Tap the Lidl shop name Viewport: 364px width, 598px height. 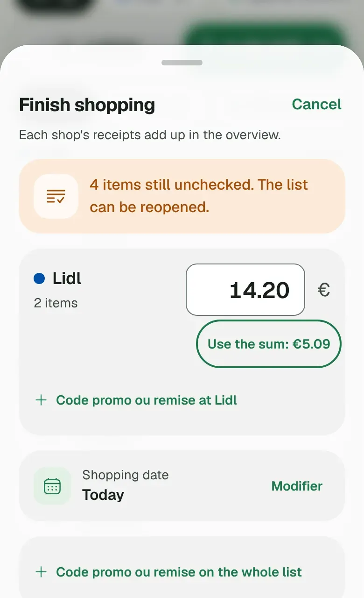coord(67,278)
